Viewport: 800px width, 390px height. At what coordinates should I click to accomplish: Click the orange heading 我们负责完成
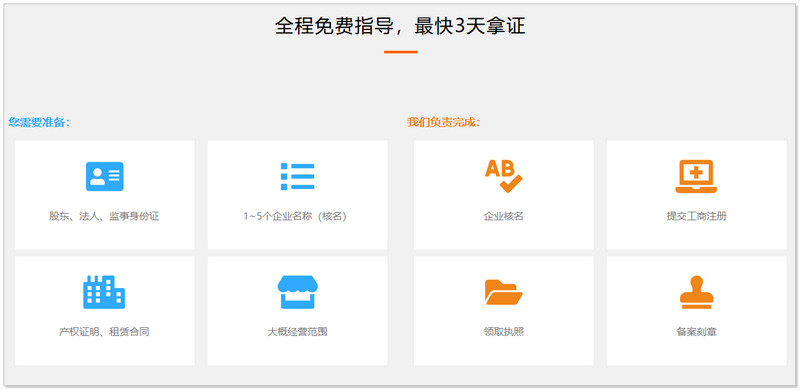[x=443, y=123]
